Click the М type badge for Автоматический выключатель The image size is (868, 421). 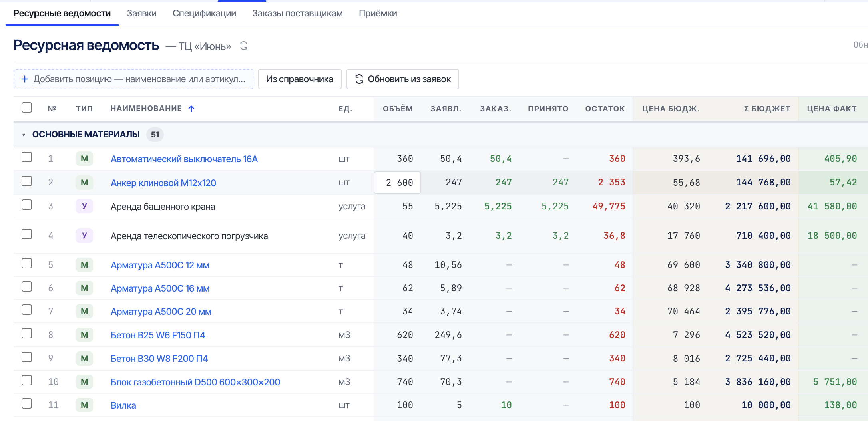[84, 159]
